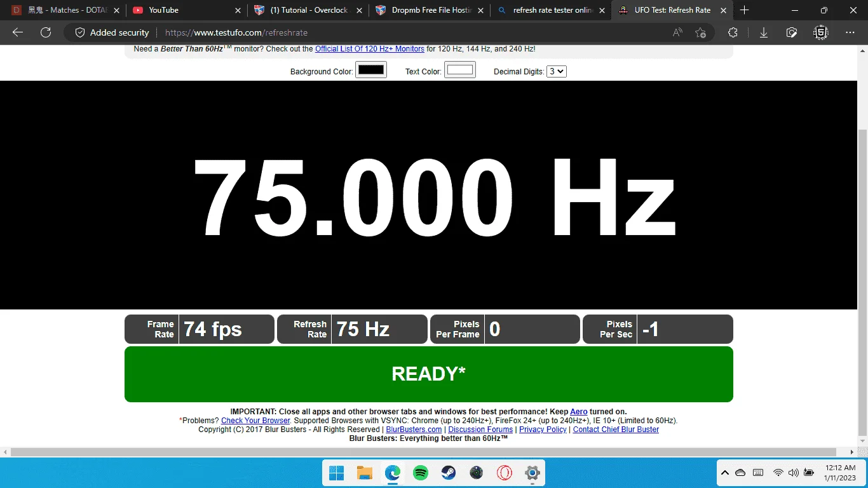This screenshot has height=488, width=868.
Task: Open Spotify from the taskbar
Action: [421, 473]
